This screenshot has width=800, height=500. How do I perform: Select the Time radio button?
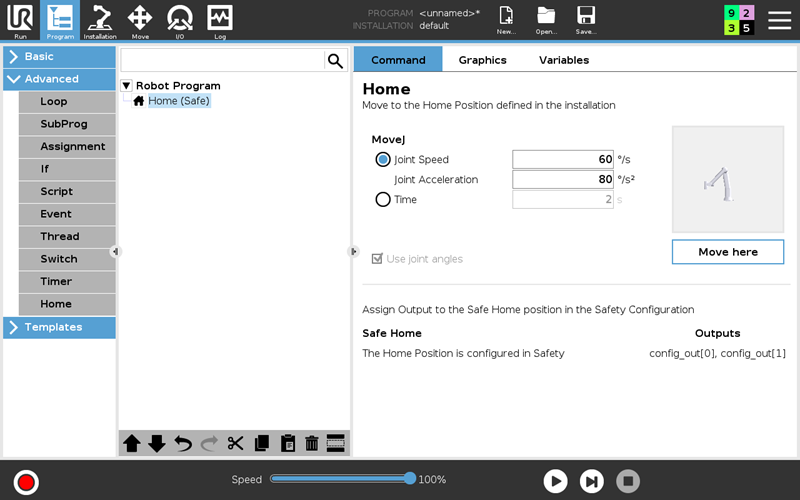pyautogui.click(x=383, y=199)
